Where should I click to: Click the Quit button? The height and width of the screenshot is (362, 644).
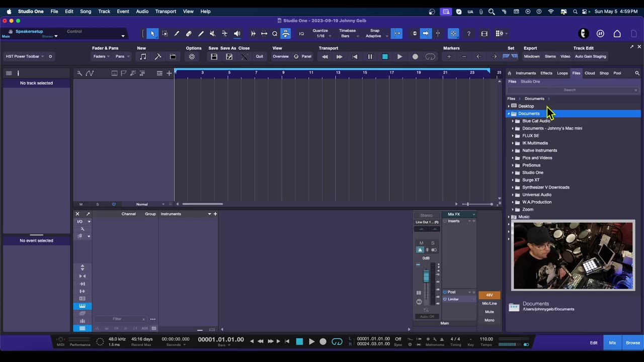pyautogui.click(x=260, y=56)
